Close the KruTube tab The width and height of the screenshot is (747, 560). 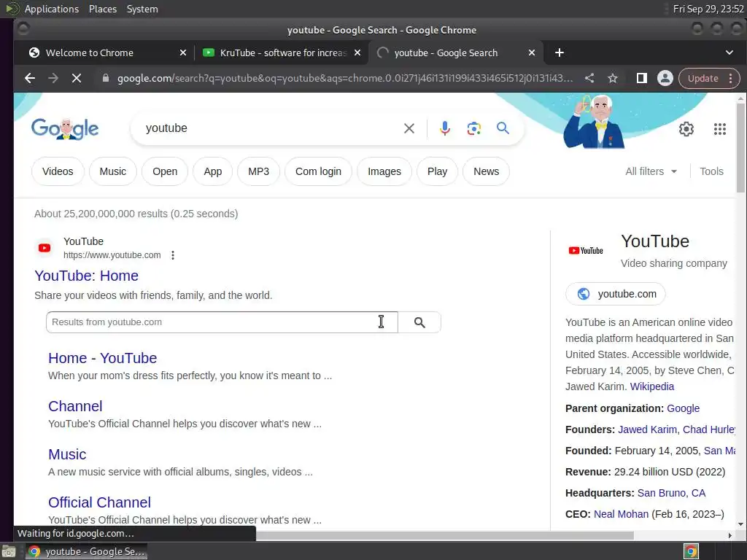(x=357, y=52)
